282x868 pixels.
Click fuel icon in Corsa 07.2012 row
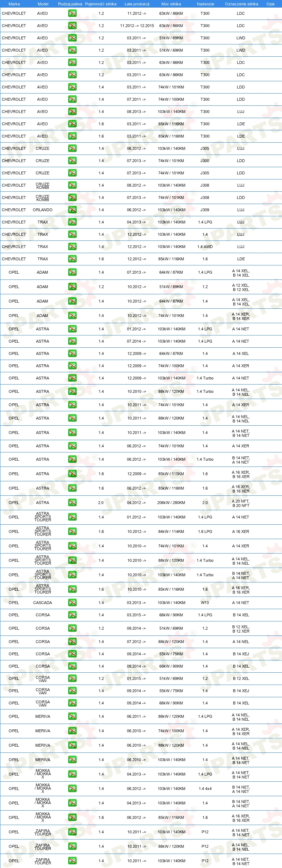[72, 642]
